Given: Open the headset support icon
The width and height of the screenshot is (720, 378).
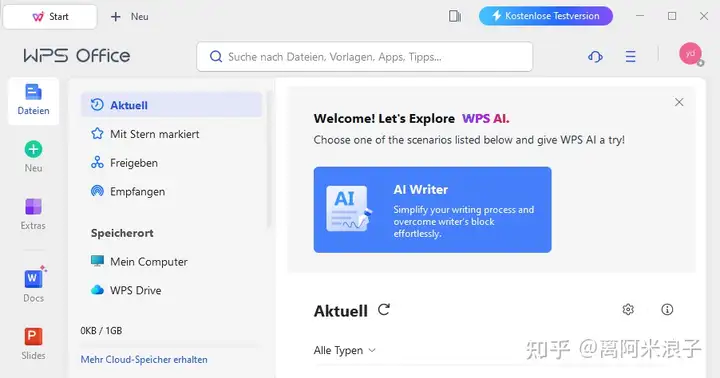Looking at the screenshot, I should [x=595, y=56].
